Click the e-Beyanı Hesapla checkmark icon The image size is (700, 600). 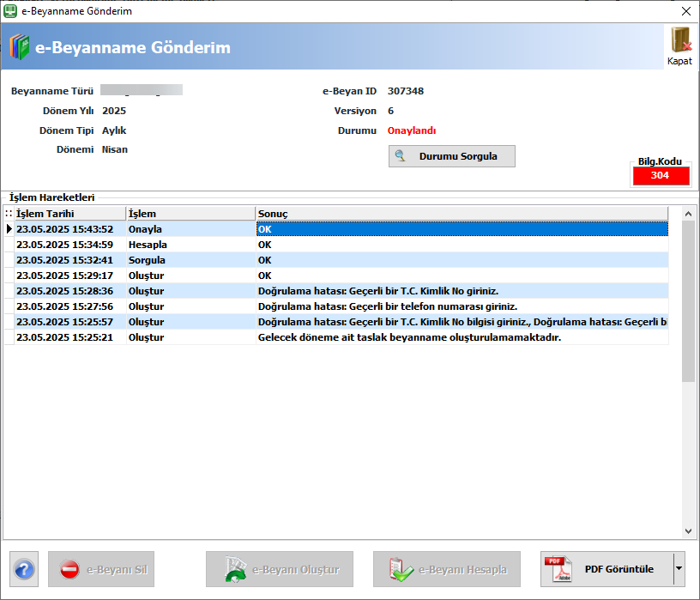(401, 570)
